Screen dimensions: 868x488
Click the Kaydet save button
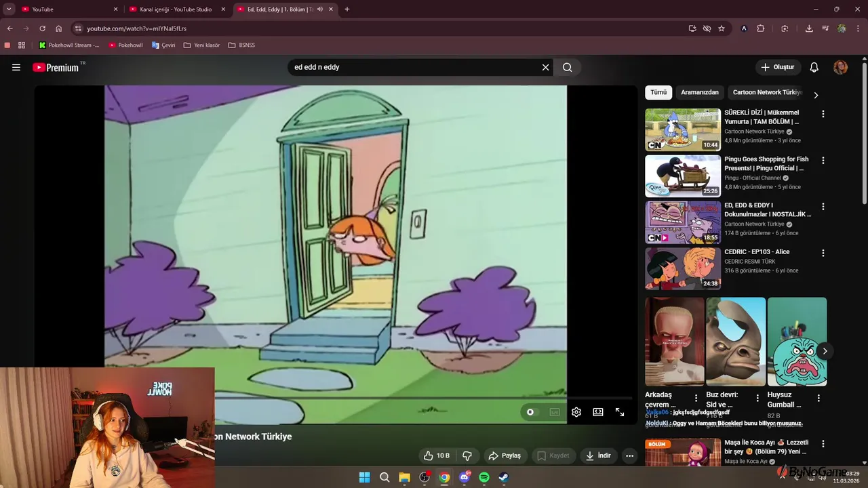[x=553, y=455]
